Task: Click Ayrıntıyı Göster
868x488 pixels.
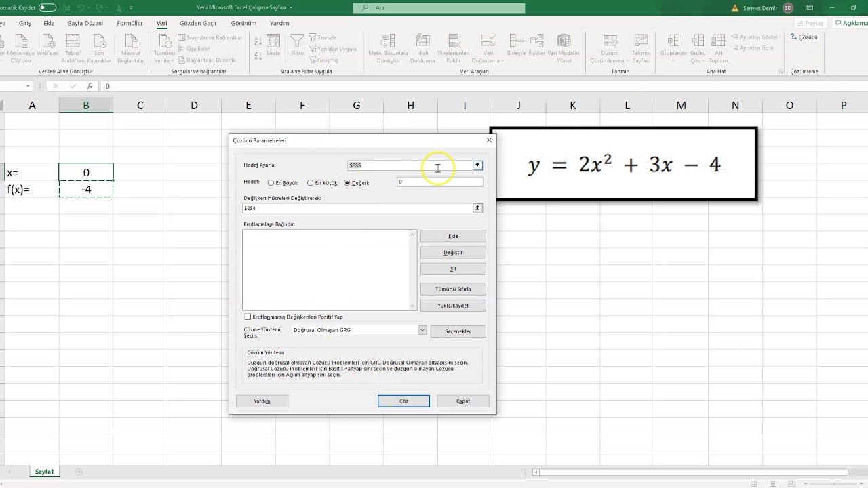Action: pos(755,38)
